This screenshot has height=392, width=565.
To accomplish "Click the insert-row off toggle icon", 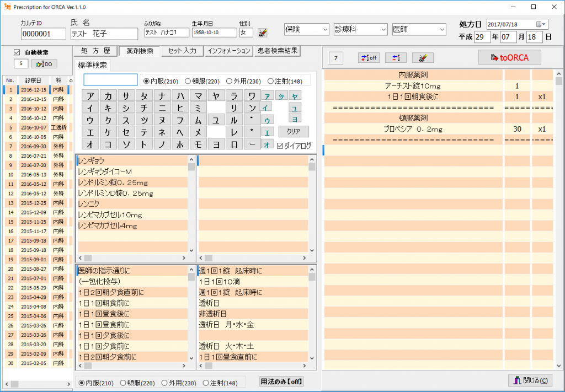I will pyautogui.click(x=368, y=58).
